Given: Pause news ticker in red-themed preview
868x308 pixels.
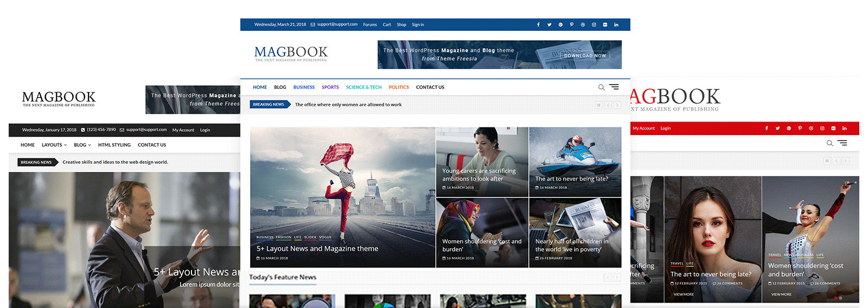Looking at the screenshot, I should [x=827, y=161].
